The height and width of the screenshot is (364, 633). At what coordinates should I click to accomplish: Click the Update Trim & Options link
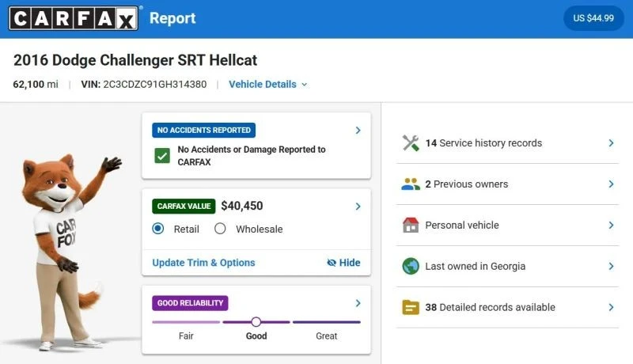pyautogui.click(x=203, y=263)
